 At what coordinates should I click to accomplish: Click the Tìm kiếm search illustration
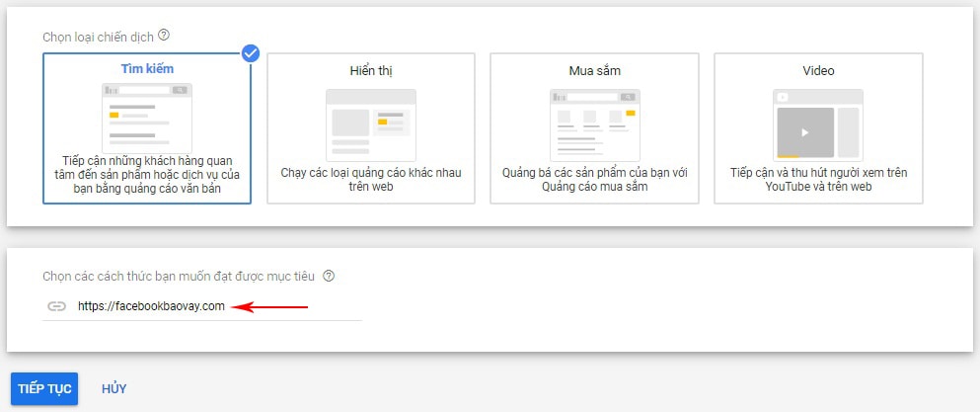147,119
